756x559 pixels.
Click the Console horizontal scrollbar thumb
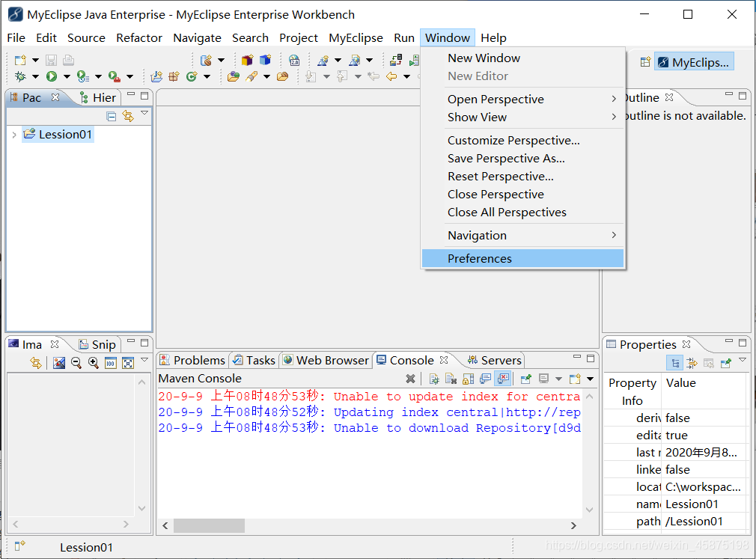209,526
